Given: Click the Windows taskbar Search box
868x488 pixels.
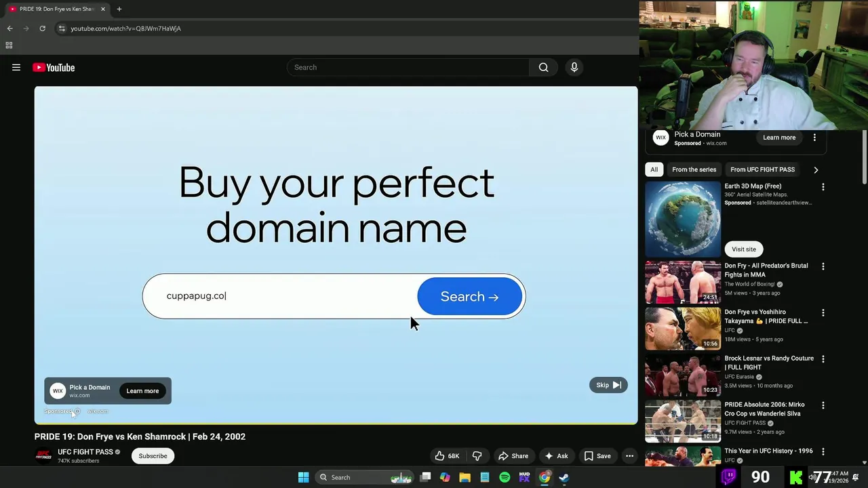Looking at the screenshot, I should 364,477.
